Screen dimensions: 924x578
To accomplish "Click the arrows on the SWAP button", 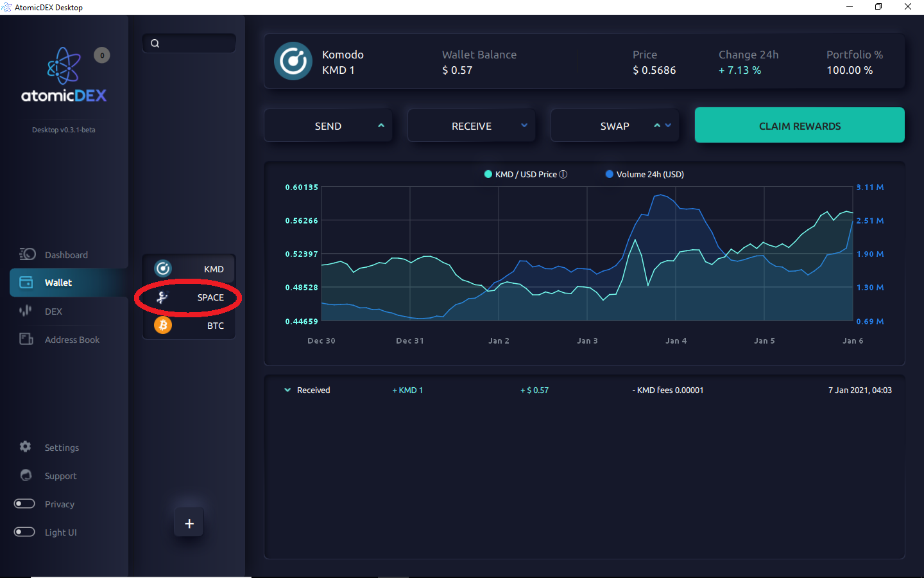I will (x=662, y=125).
